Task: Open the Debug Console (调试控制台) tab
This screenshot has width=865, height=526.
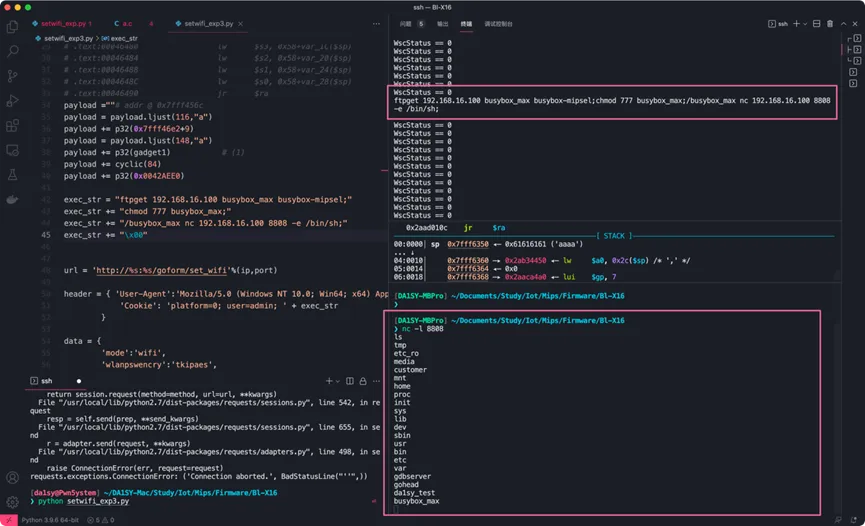Action: [498, 24]
